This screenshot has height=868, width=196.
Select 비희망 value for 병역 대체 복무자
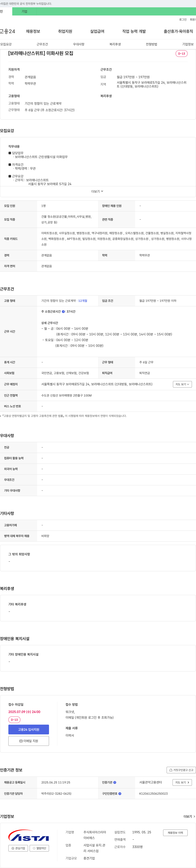pyautogui.click(x=45, y=536)
